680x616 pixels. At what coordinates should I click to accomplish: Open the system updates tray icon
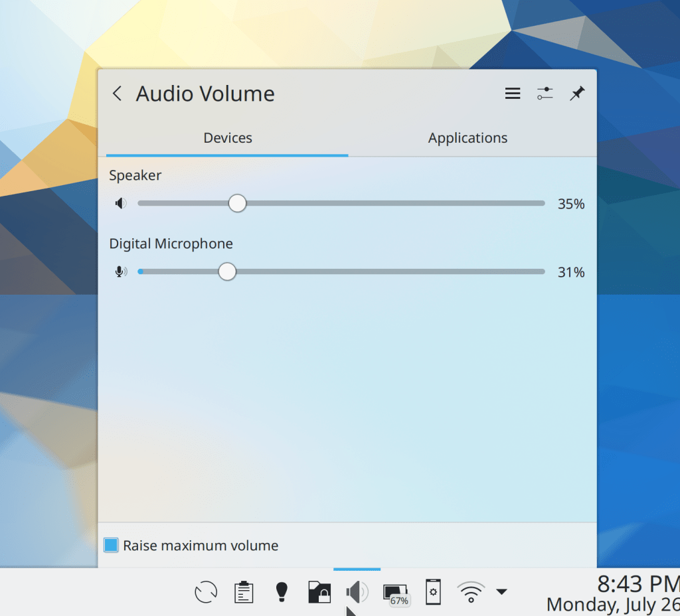[x=206, y=591]
